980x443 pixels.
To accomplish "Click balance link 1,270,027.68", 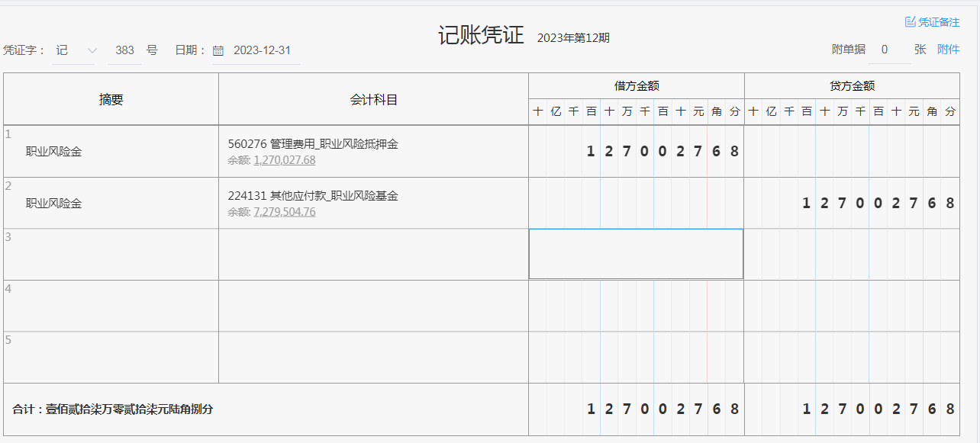I will [x=284, y=160].
